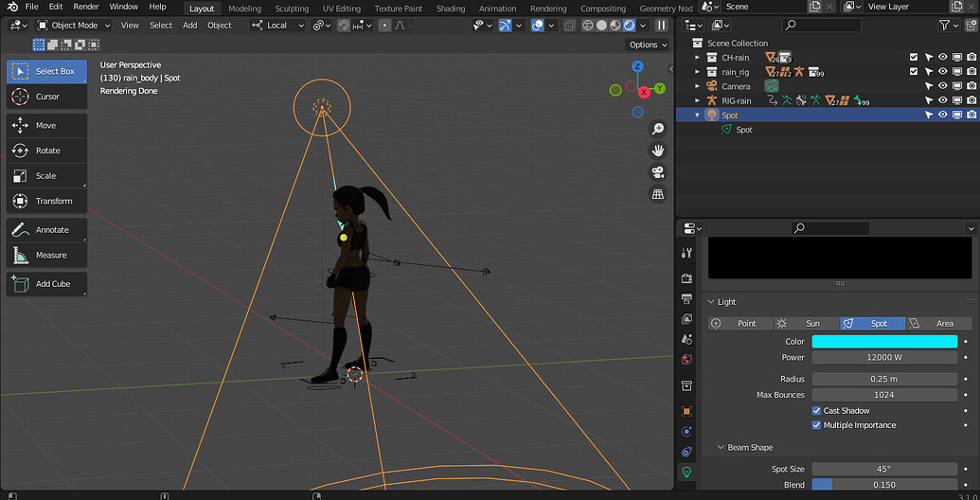Switch to the Shading workspace tab
This screenshot has height=500, width=980.
(x=451, y=9)
